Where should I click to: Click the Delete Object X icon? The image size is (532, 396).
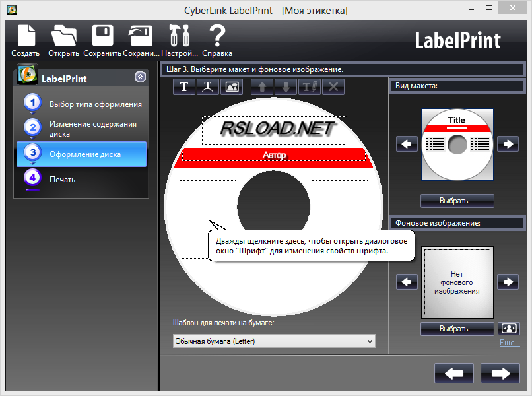332,86
